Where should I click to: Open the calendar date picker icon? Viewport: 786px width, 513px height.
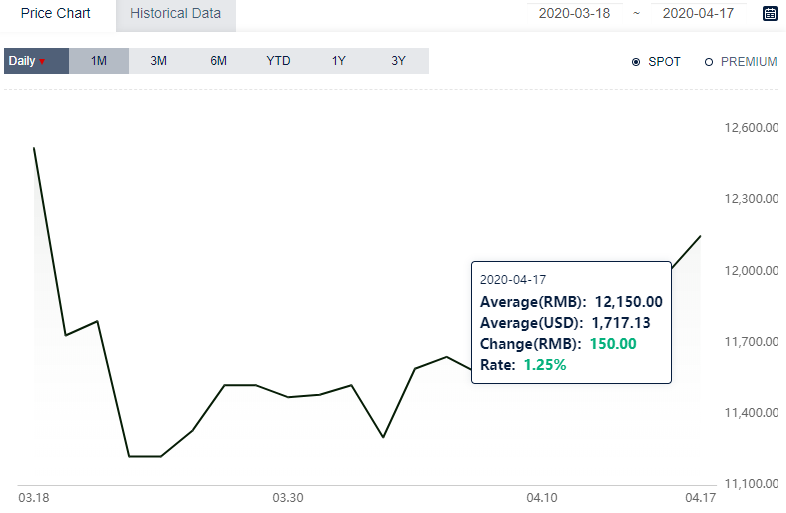pos(770,14)
